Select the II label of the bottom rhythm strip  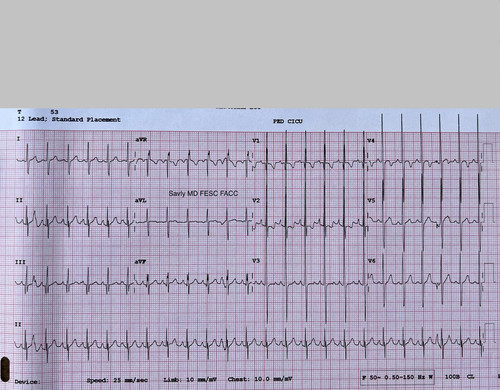(x=18, y=324)
